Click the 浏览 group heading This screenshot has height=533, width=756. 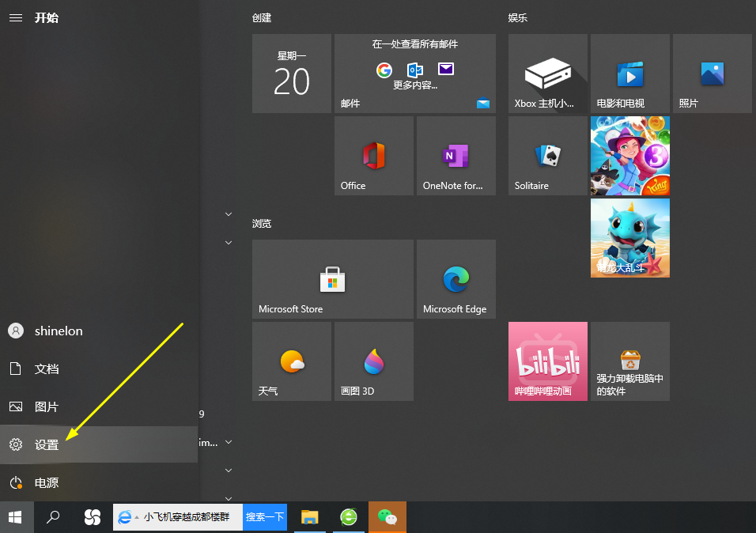[x=262, y=223]
